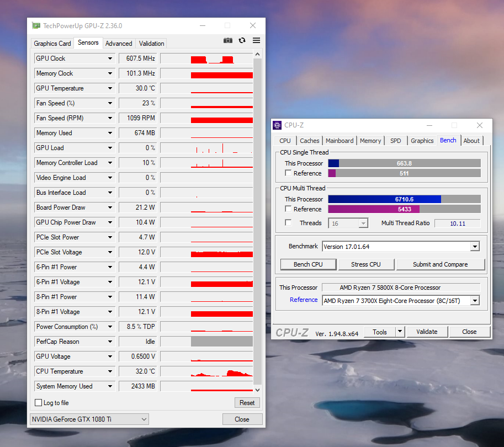Open the CPU Temperature sensor dropdown
504x447 pixels.
tap(110, 371)
